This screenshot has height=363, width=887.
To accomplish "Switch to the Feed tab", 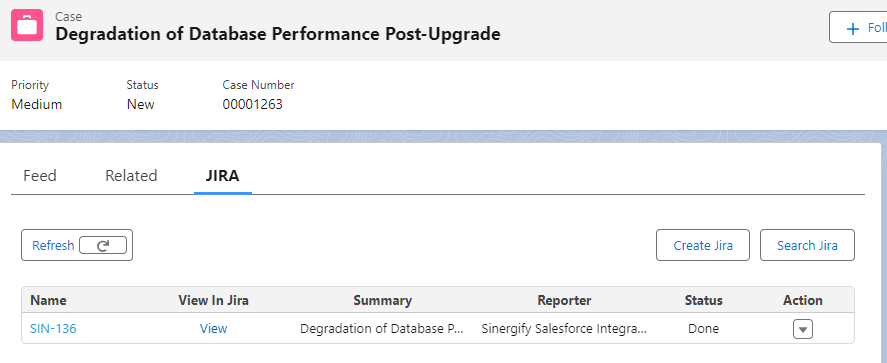I will click(x=40, y=176).
